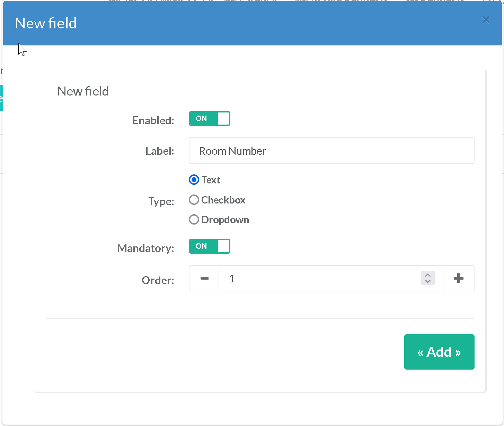Click the gray New field form heading
Viewport: 504px width, 426px height.
pyautogui.click(x=83, y=91)
